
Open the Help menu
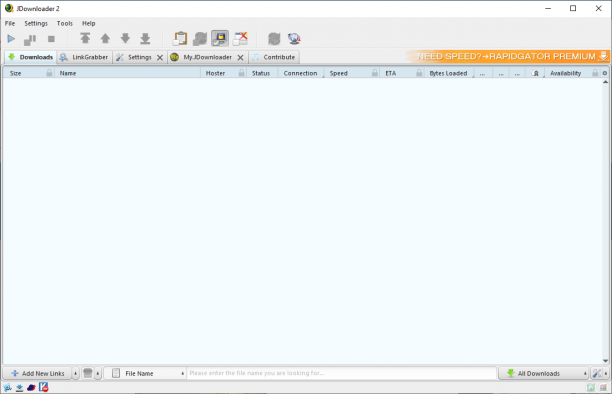(89, 23)
